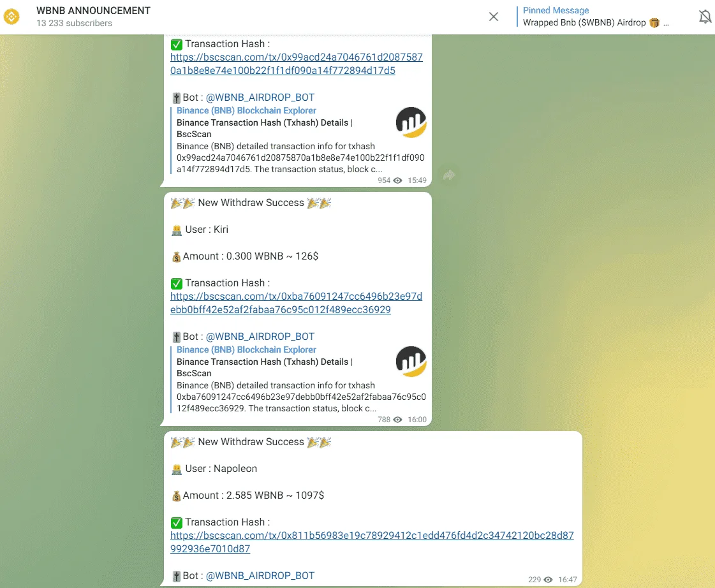
Task: Open @WBNB_AIRDROP_BOT mention in Napoleon's message
Action: pos(260,576)
